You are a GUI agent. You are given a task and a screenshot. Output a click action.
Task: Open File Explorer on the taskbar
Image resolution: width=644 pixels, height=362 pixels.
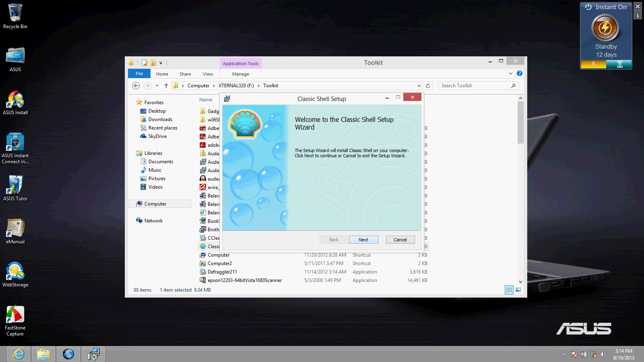click(x=43, y=354)
